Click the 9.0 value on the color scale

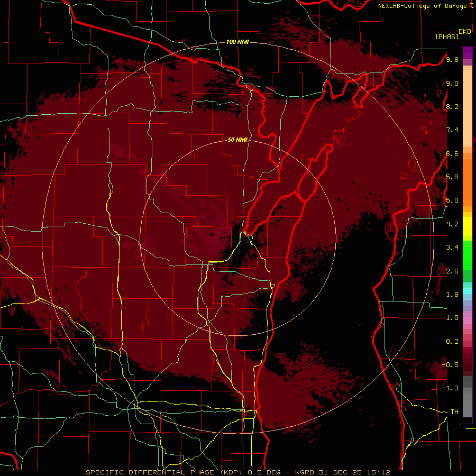click(x=452, y=83)
